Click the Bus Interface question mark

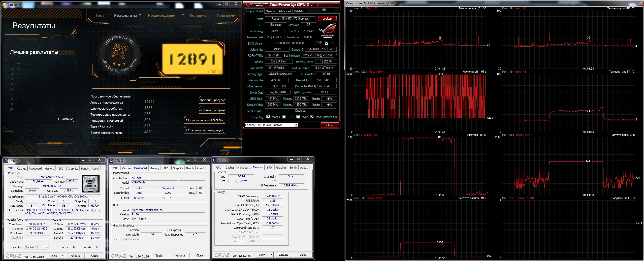(336, 55)
